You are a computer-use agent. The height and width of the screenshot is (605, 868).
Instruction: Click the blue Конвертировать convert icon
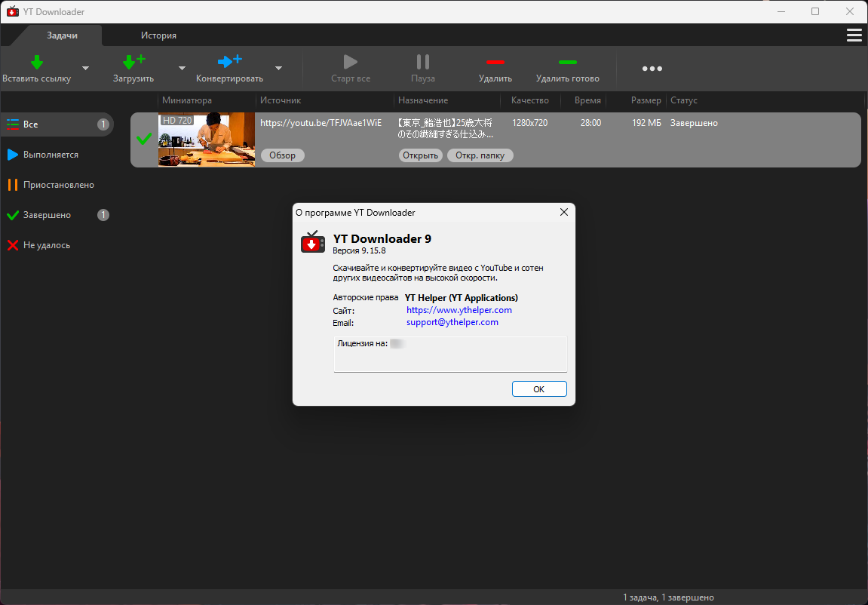click(230, 61)
